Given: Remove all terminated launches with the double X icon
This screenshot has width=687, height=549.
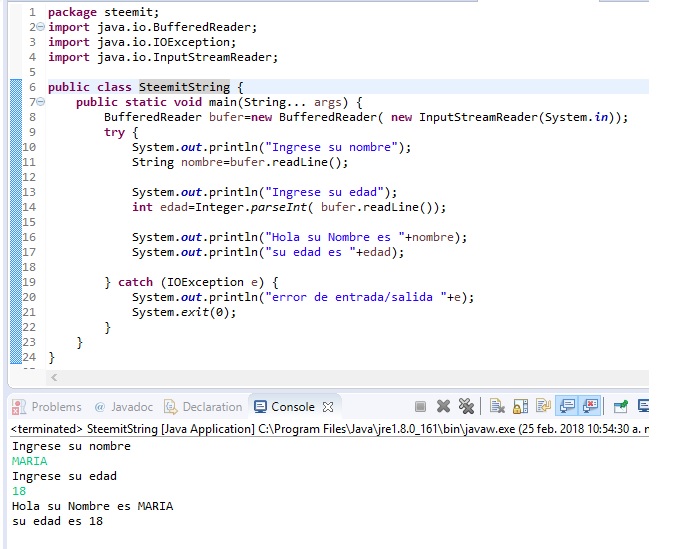Looking at the screenshot, I should (x=466, y=407).
